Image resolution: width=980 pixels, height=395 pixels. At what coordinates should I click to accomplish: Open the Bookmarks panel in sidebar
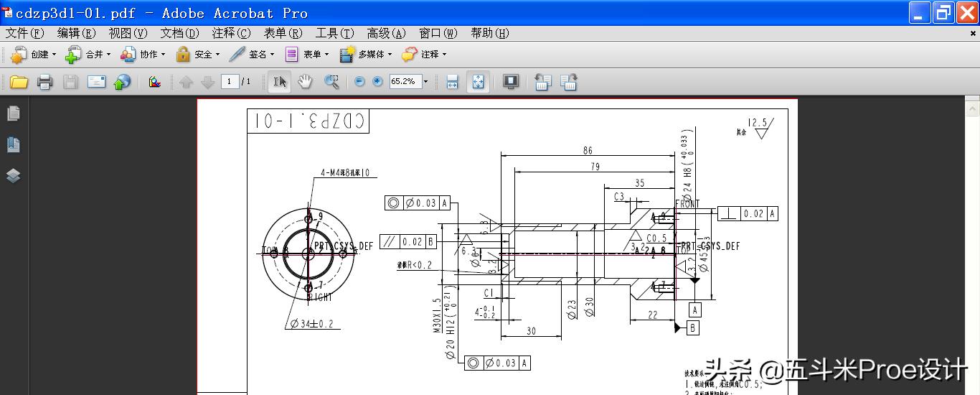pyautogui.click(x=13, y=144)
